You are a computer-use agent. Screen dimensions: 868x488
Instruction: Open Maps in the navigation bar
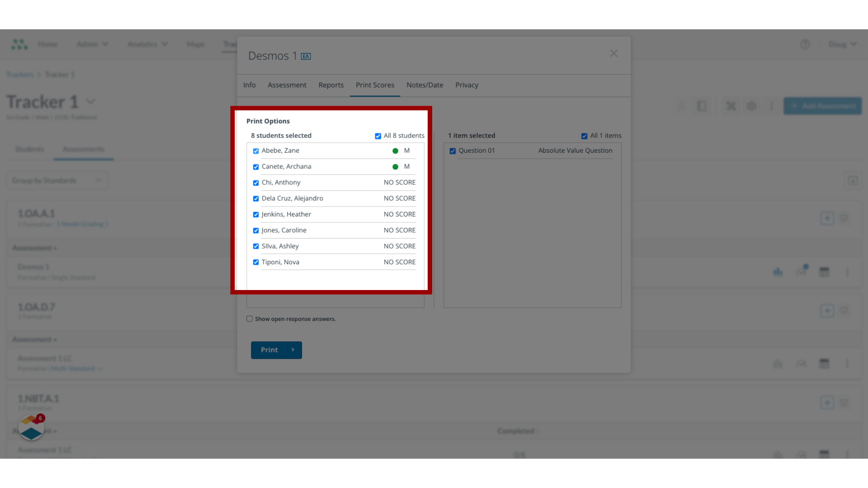(x=195, y=44)
